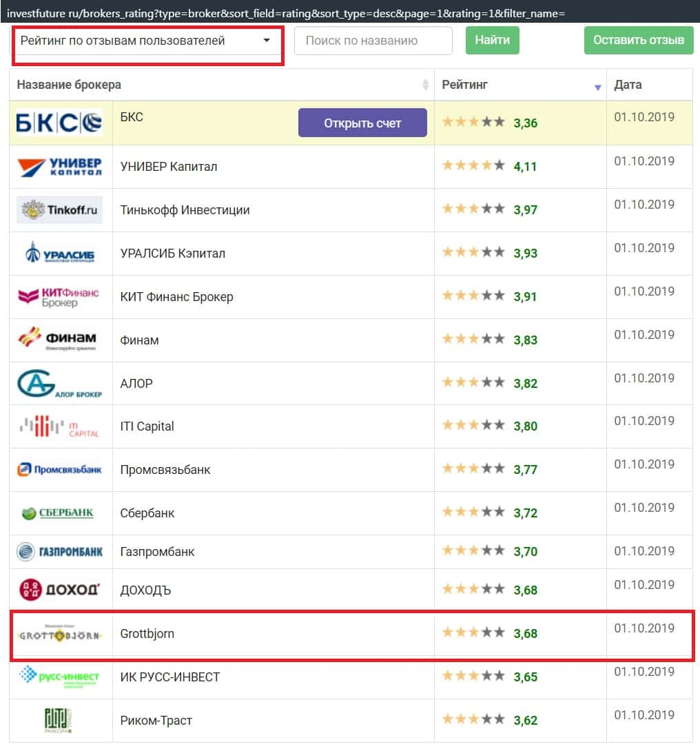This screenshot has height=753, width=700.
Task: Click the Риком-Траст logo
Action: 58,721
